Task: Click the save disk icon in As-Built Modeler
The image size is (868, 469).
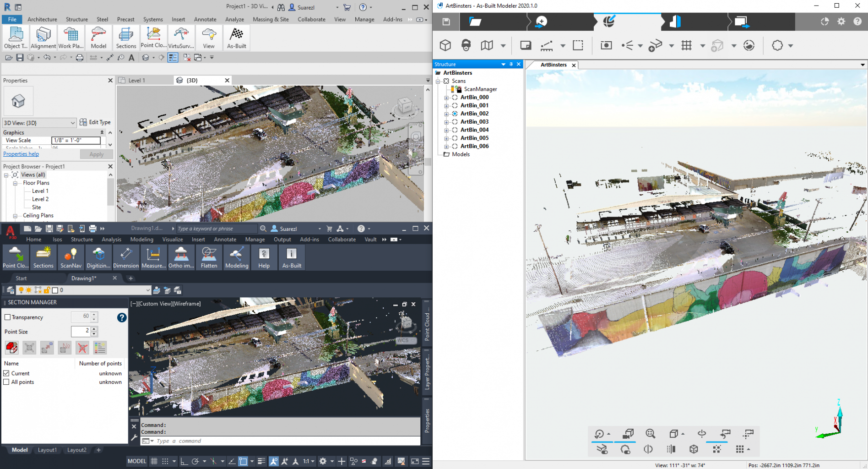Action: [x=446, y=22]
